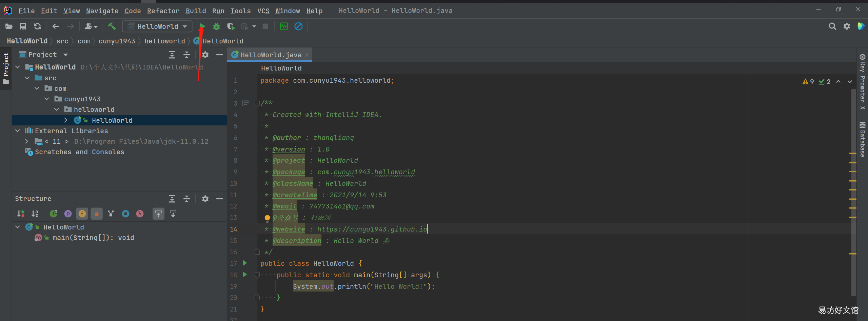Hide the Structure panel with minus icon

219,199
